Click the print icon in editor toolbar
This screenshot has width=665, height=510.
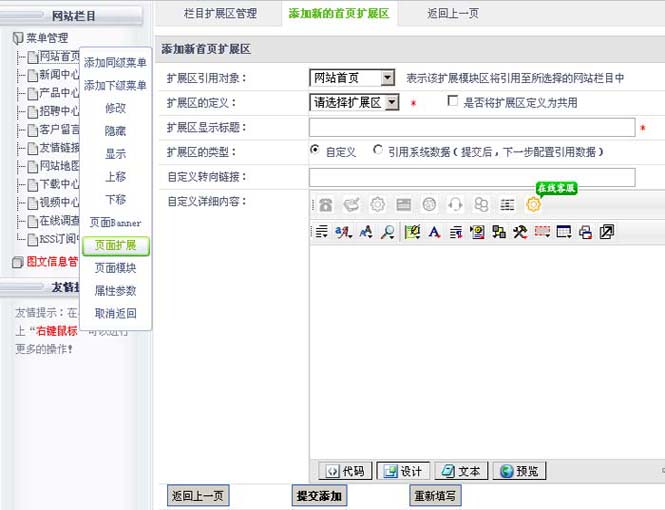pyautogui.click(x=585, y=232)
